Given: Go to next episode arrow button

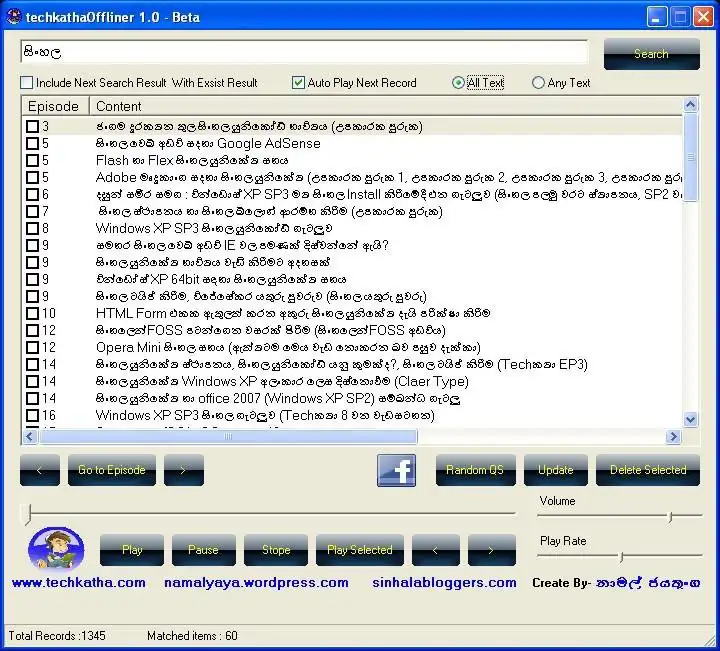Looking at the screenshot, I should click(184, 470).
